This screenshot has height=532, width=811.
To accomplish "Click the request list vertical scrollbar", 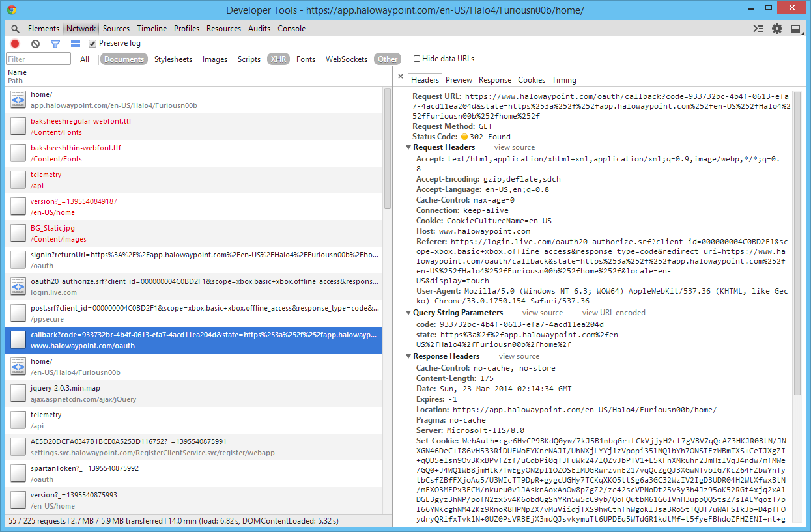I will (x=388, y=150).
